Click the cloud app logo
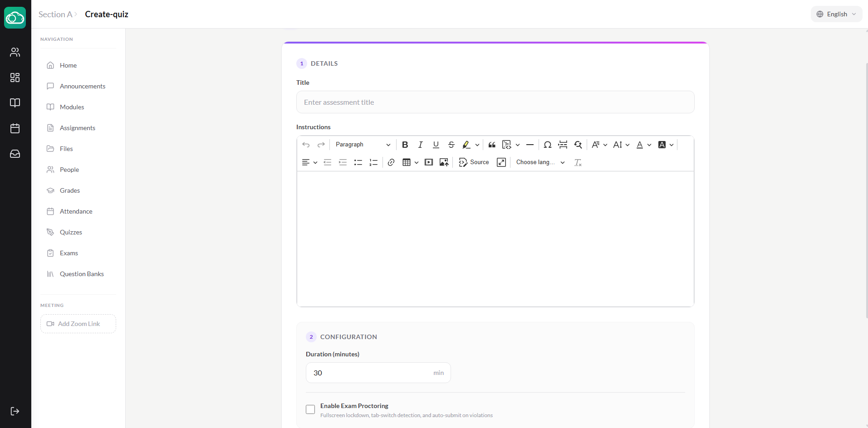This screenshot has height=428, width=868. (x=15, y=18)
